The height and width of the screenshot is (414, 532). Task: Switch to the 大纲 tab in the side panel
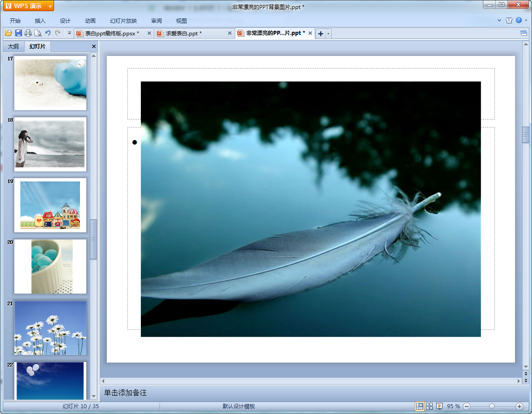click(13, 47)
